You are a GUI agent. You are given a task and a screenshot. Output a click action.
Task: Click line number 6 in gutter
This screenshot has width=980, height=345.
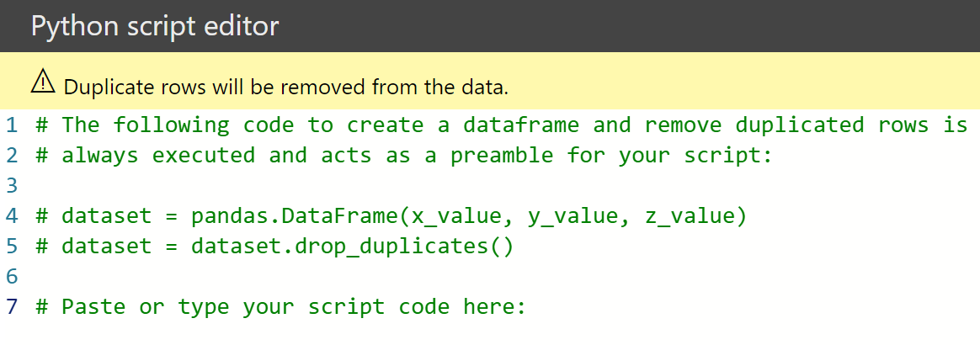[x=11, y=276]
